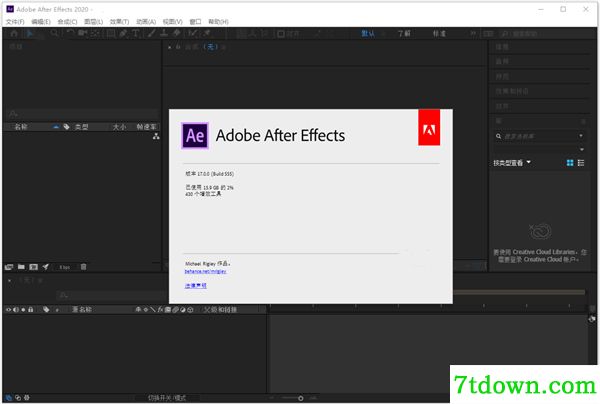Screen dimensions: 600x404
Task: Select the Eraser tool
Action: tap(177, 34)
